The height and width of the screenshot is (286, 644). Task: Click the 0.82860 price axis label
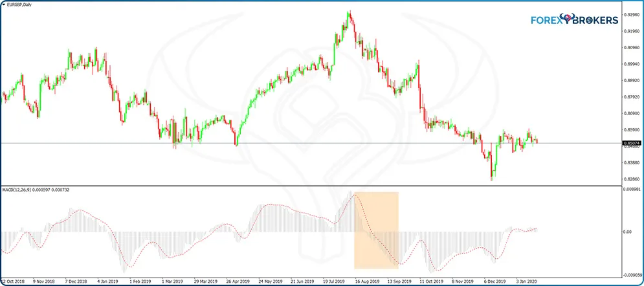(x=631, y=179)
